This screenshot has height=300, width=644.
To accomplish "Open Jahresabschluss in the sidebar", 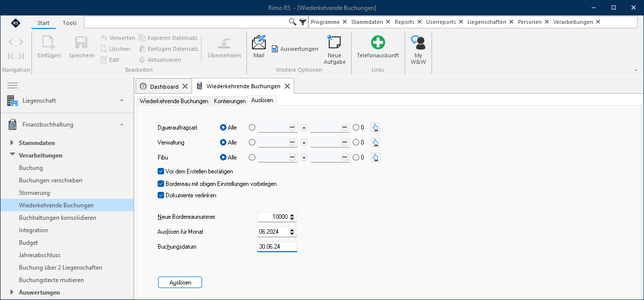I will tap(39, 255).
